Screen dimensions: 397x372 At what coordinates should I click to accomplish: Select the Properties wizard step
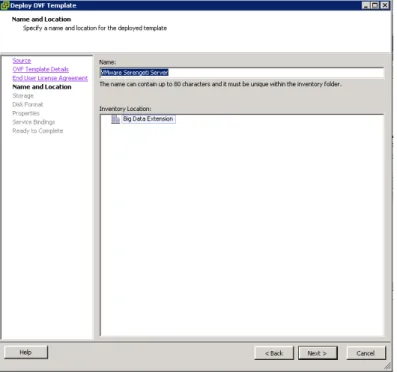click(x=26, y=113)
